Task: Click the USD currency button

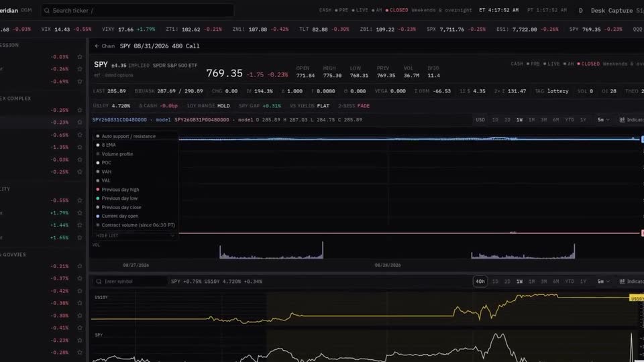Action: (x=480, y=119)
